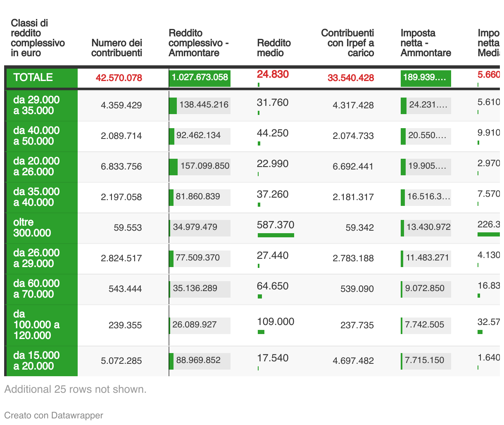Click the Reddito medio column header
Screen dimensions: 504x425
(x=273, y=48)
